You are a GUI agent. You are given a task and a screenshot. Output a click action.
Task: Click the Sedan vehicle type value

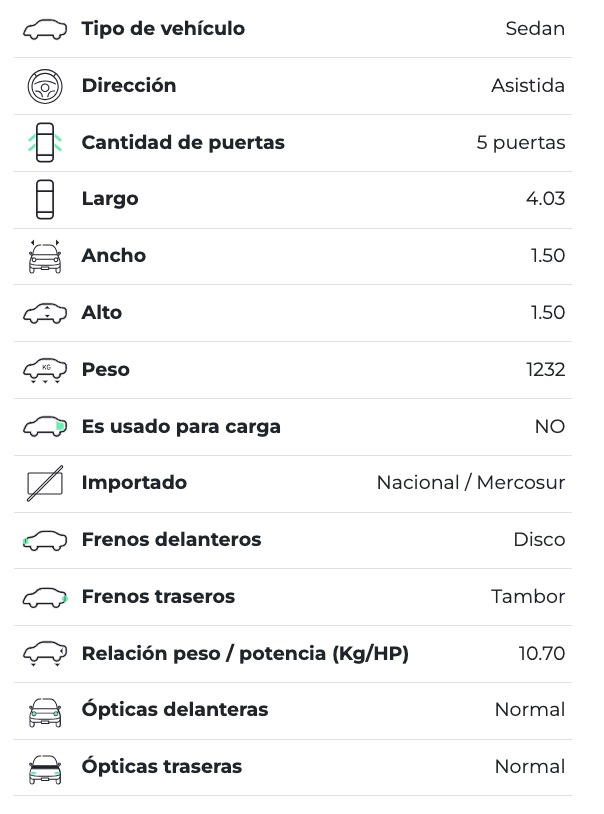(535, 29)
